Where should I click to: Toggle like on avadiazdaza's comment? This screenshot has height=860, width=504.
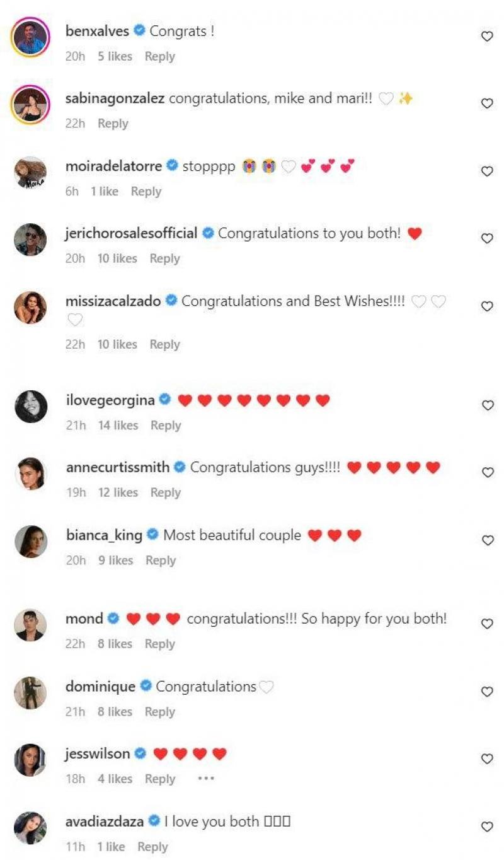[x=487, y=827]
